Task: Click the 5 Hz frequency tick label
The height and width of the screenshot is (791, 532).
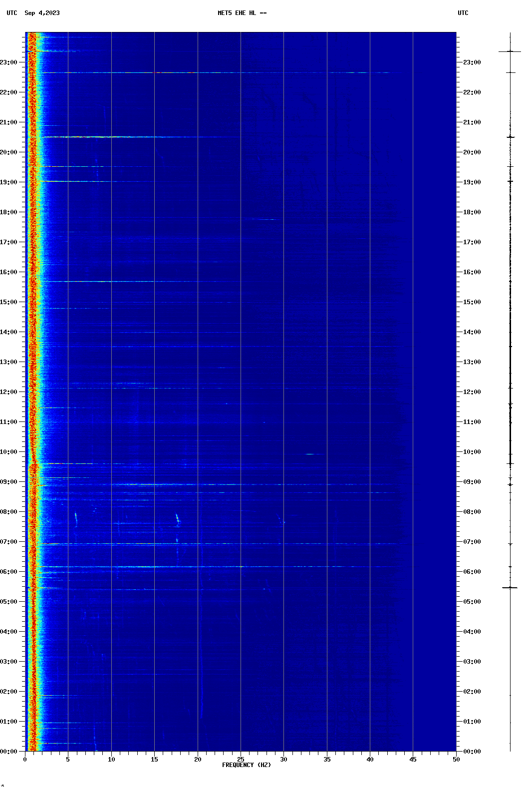Action: (68, 760)
